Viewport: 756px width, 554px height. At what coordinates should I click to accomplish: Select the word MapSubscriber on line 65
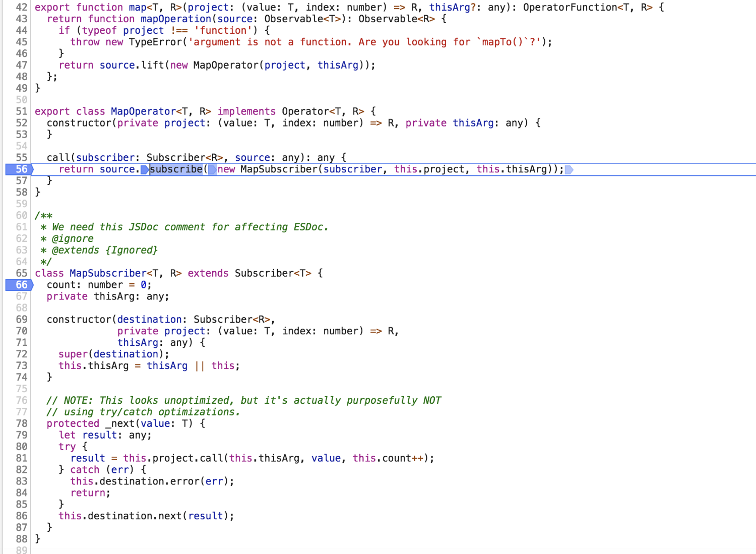(x=107, y=273)
